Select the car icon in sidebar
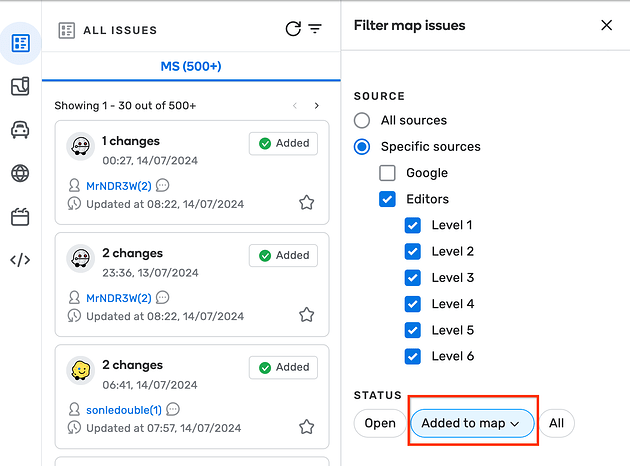 (x=20, y=130)
